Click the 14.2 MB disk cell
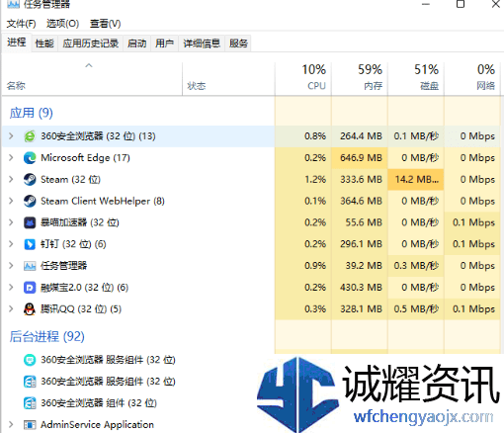 point(416,180)
